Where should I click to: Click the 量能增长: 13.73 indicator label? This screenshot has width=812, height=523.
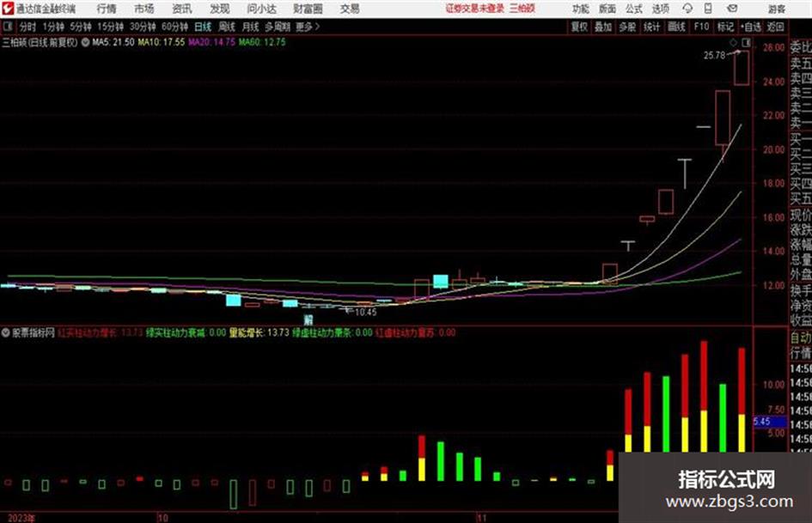[x=259, y=333]
